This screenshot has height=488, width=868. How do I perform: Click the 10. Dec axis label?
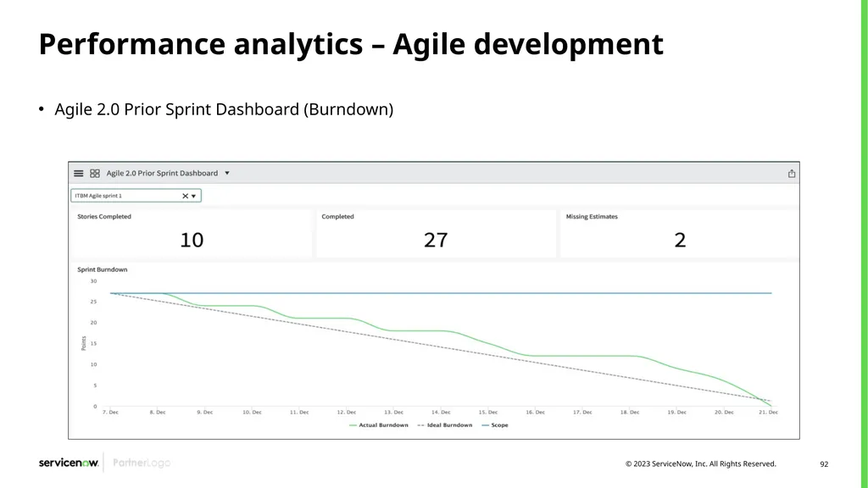252,413
